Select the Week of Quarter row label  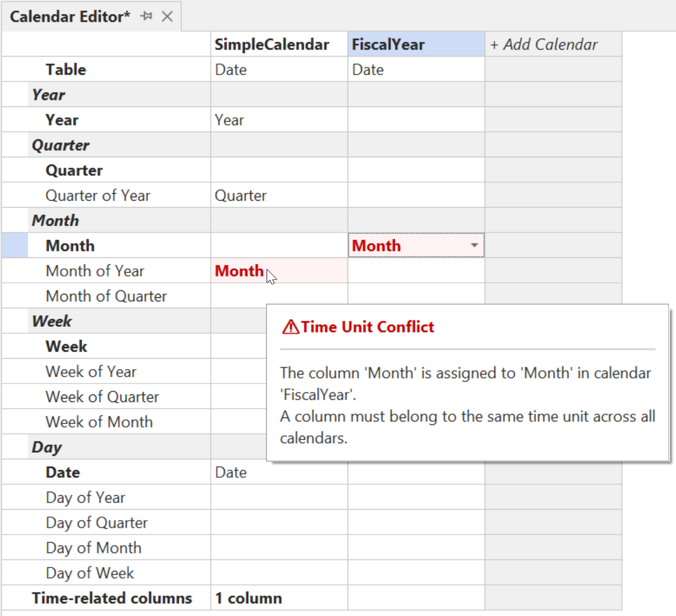[x=102, y=397]
